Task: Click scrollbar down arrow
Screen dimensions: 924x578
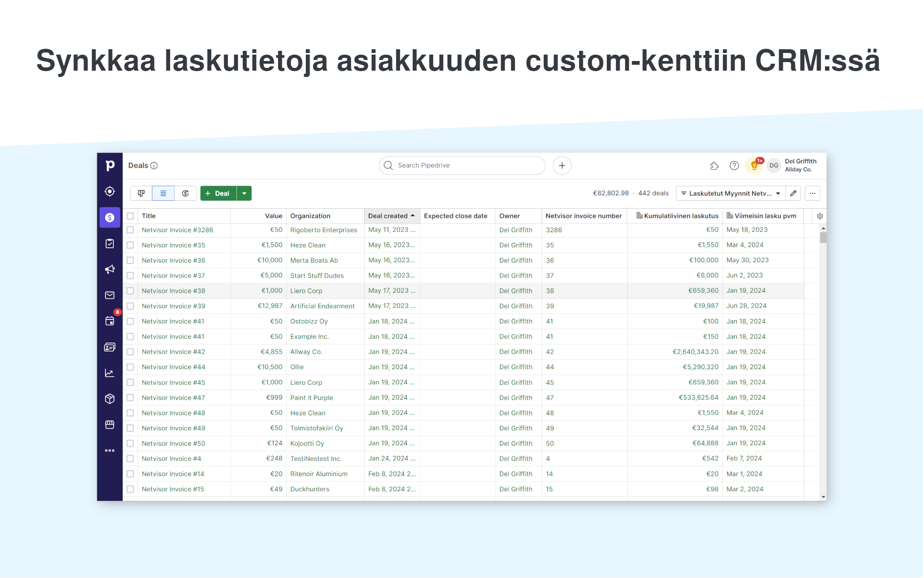Action: [x=823, y=497]
